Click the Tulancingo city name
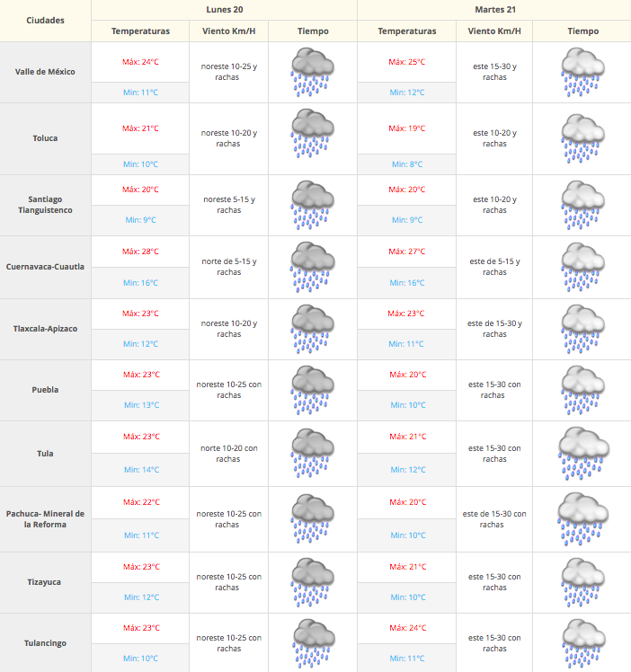The height and width of the screenshot is (672, 631). pyautogui.click(x=45, y=642)
